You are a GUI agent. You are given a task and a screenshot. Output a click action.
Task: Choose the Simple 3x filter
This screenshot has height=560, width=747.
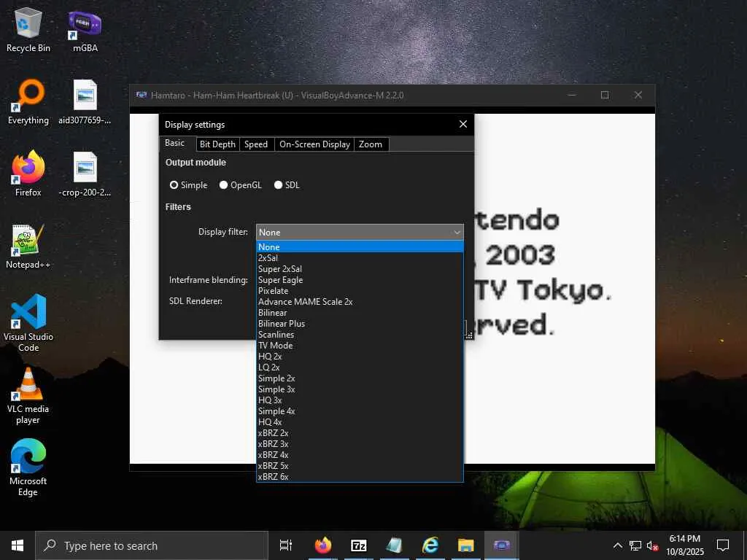(x=360, y=389)
